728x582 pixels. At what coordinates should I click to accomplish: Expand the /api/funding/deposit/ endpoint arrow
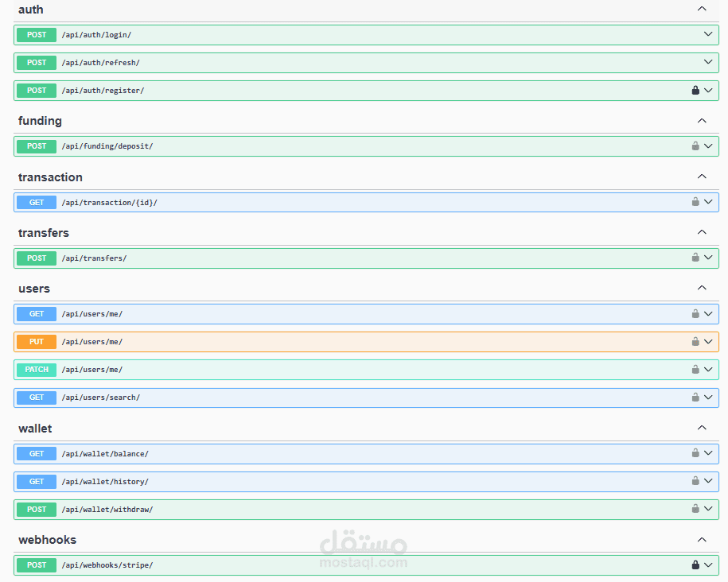(x=708, y=145)
